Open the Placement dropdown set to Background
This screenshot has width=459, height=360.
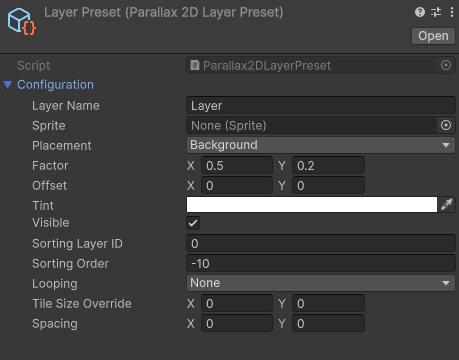321,145
